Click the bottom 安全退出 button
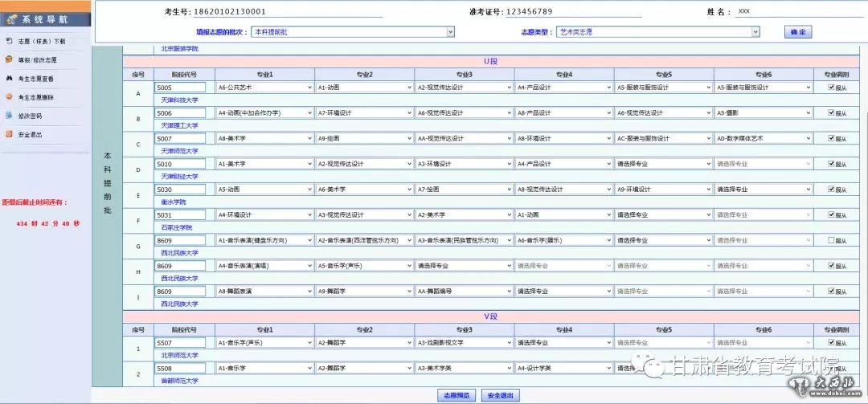 click(x=500, y=395)
